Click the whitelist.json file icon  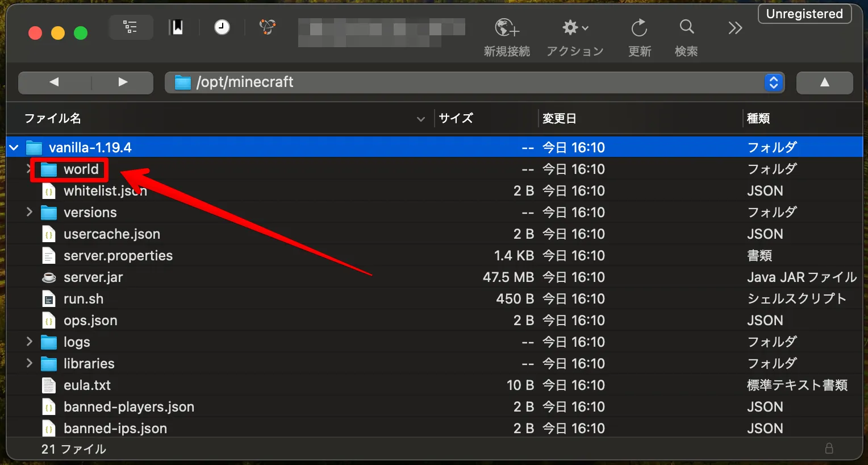point(49,191)
